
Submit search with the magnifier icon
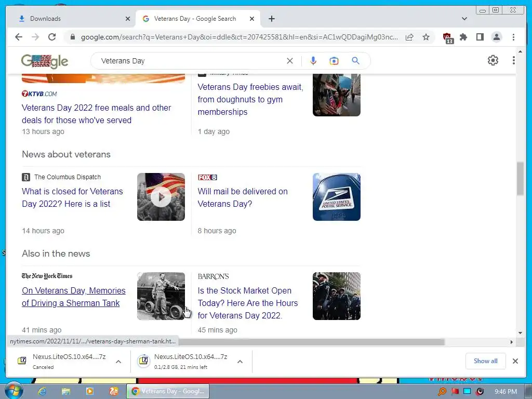click(x=355, y=61)
